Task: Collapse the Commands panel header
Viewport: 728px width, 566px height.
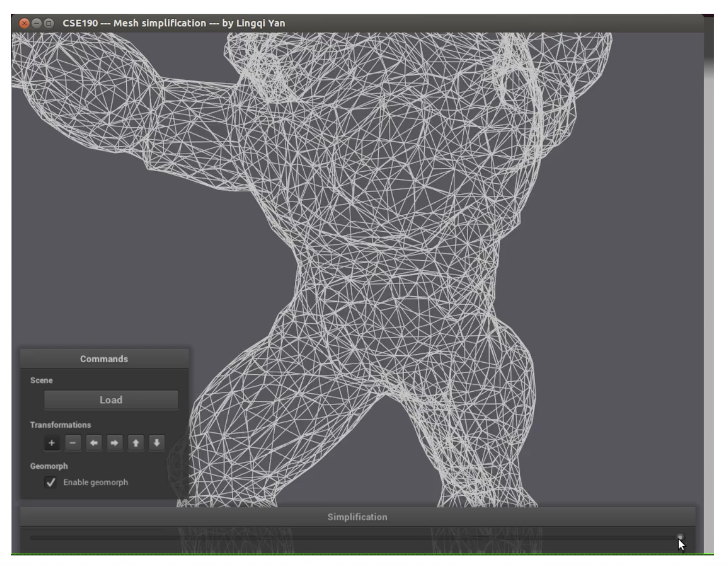Action: point(104,359)
